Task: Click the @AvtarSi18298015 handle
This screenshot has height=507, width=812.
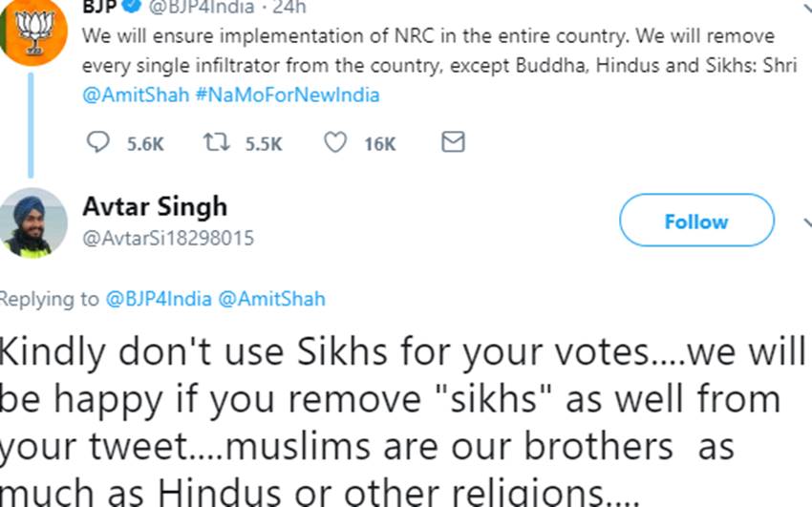Action: click(168, 238)
